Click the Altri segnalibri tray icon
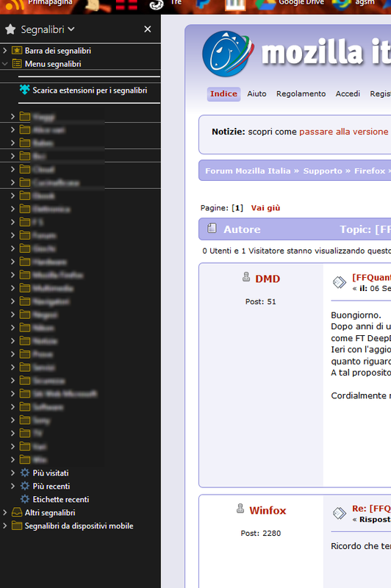 17,512
